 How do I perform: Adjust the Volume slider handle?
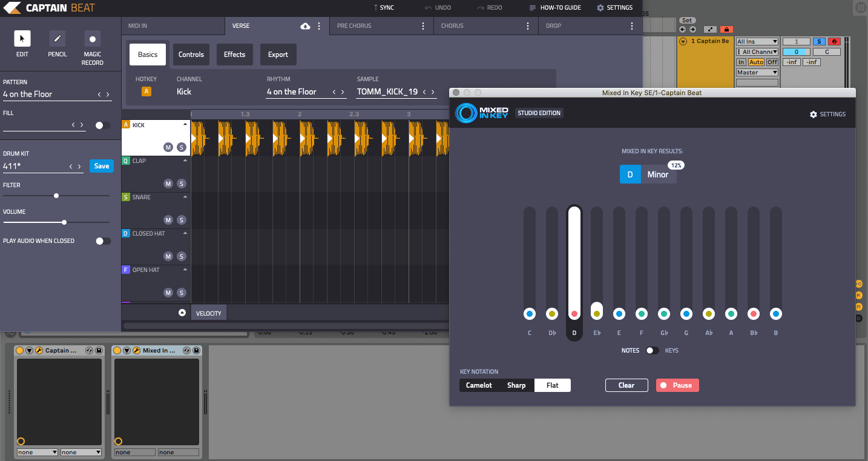(x=64, y=222)
